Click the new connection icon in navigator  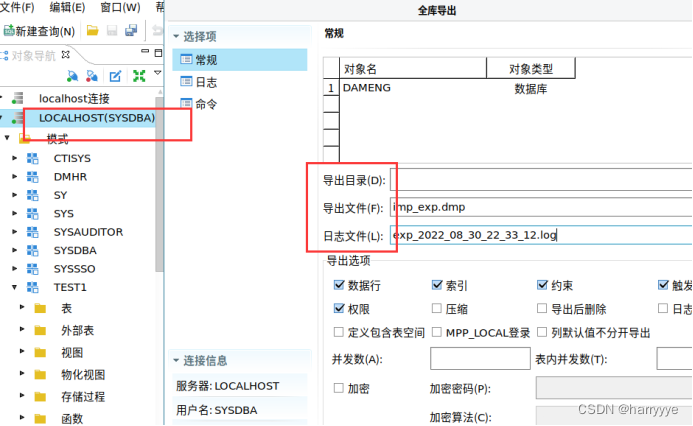pyautogui.click(x=72, y=76)
